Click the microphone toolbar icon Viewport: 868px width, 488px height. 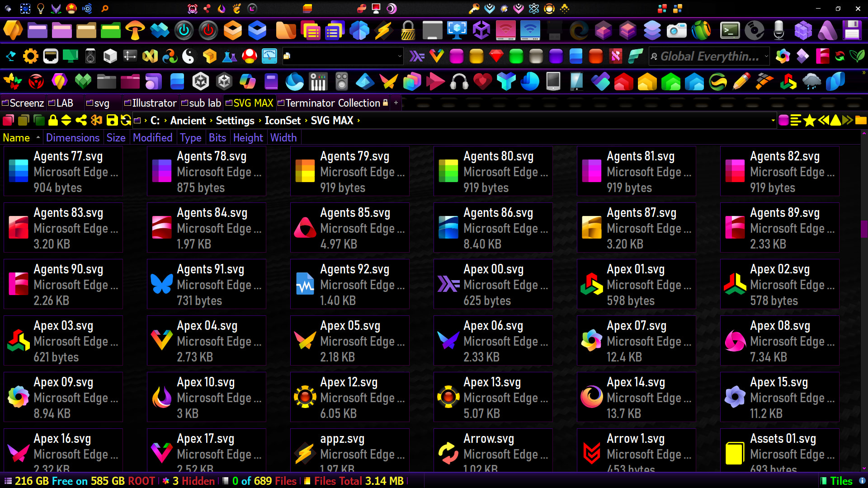click(x=779, y=31)
